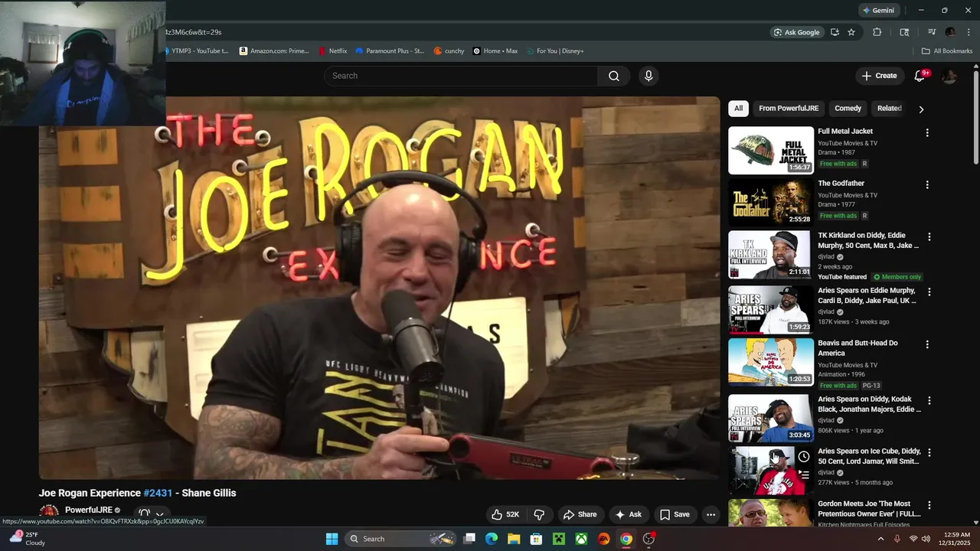Add Aries Spears Ice Cube video to queue
Viewport: 980px width, 551px height.
(x=804, y=474)
